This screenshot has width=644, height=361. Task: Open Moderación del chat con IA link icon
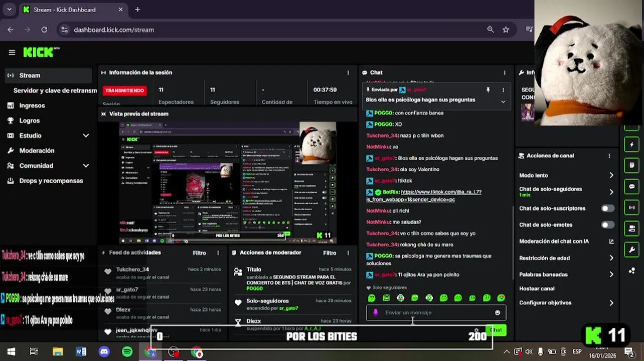click(611, 241)
